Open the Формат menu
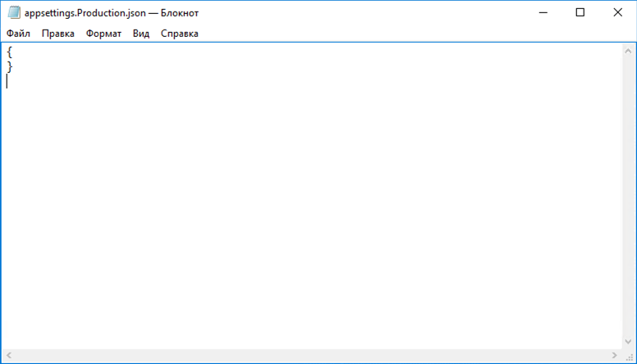Screen dimensions: 637x364 point(103,34)
